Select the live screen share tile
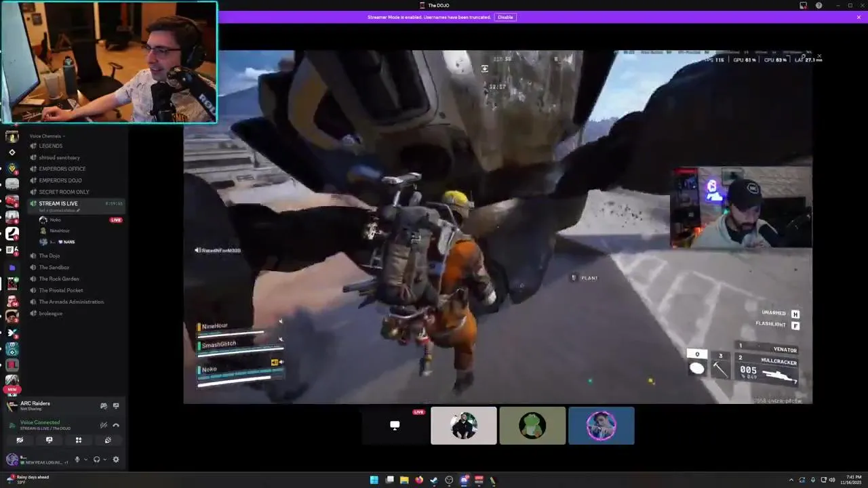The width and height of the screenshot is (868, 488). tap(395, 426)
